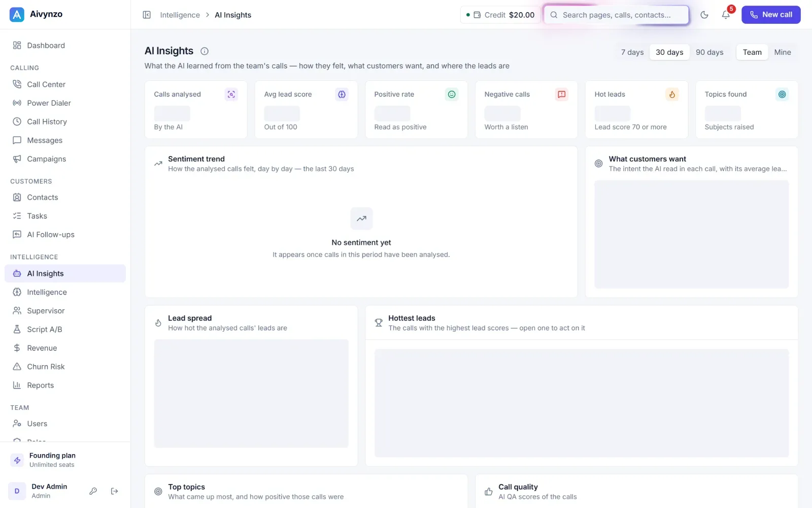Click the Hot leads flame icon
The width and height of the screenshot is (812, 508).
[672, 94]
